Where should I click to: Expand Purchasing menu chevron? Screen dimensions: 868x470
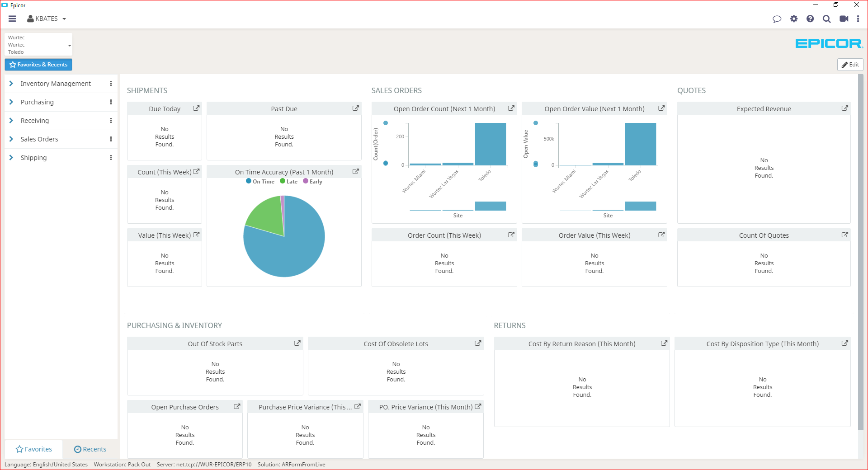[11, 102]
